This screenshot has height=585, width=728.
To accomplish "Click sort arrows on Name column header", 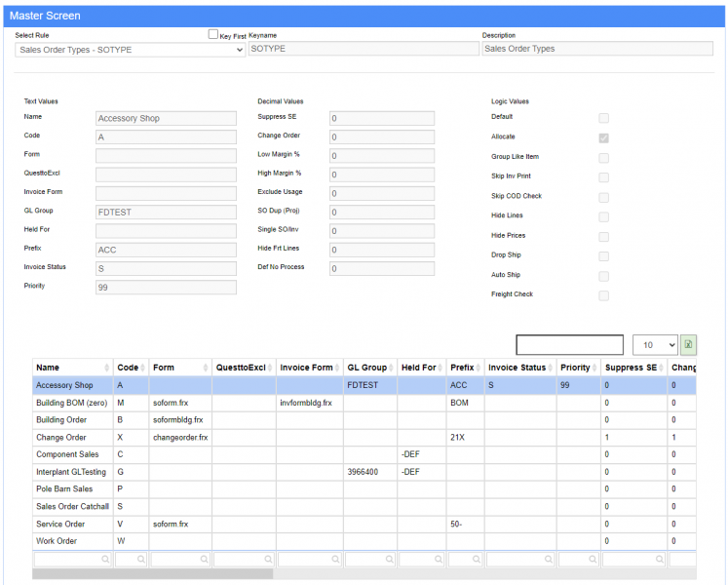I will click(x=108, y=368).
